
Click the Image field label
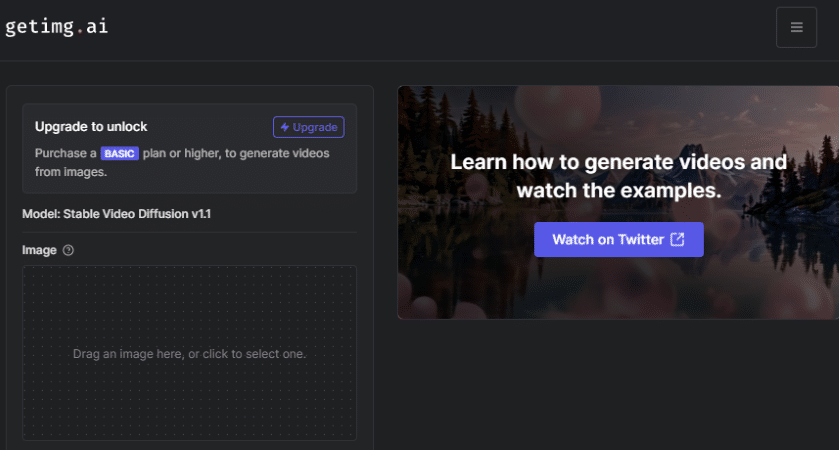[39, 250]
